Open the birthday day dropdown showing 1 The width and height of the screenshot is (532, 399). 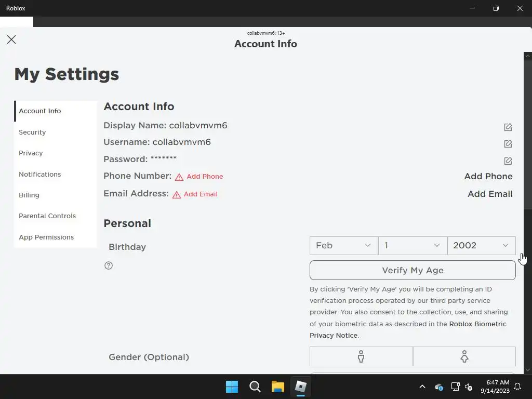tap(413, 245)
